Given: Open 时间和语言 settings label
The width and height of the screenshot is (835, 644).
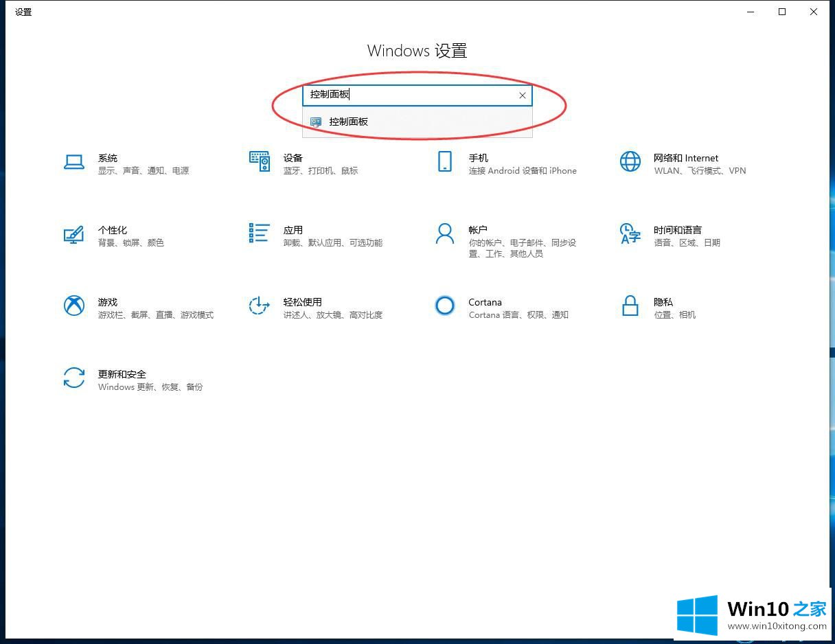Looking at the screenshot, I should 678,230.
